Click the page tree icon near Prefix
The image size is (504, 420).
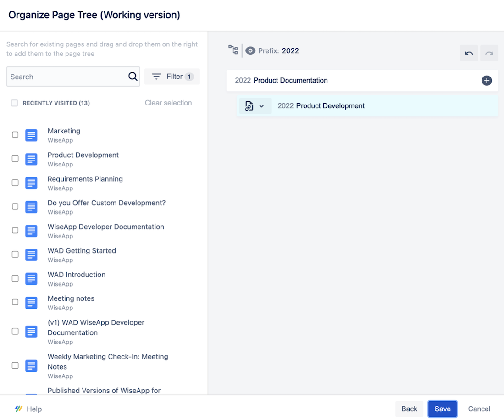point(233,50)
